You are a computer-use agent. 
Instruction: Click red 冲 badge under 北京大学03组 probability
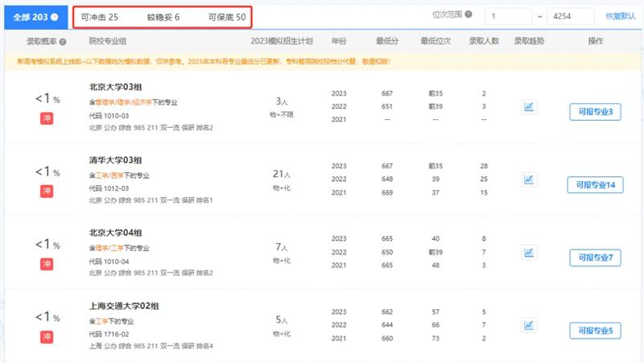[47, 118]
